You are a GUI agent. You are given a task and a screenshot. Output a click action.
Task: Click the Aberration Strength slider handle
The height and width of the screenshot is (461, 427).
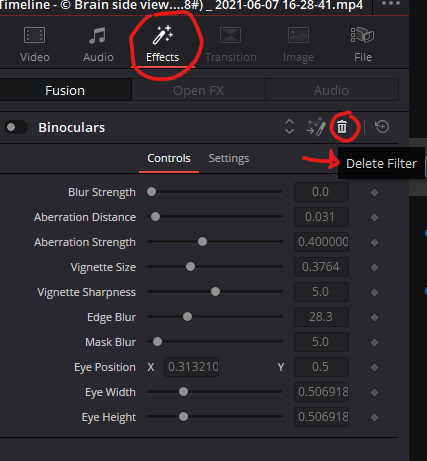[x=202, y=242]
